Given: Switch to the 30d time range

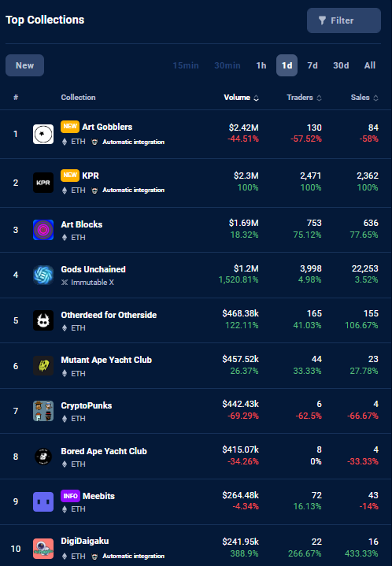Looking at the screenshot, I should (x=341, y=65).
